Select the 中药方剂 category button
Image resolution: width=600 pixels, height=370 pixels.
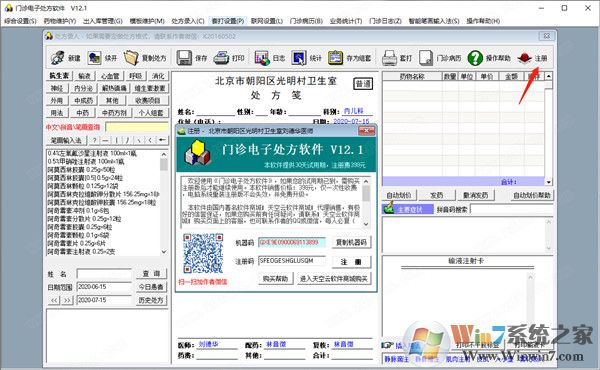coord(114,112)
